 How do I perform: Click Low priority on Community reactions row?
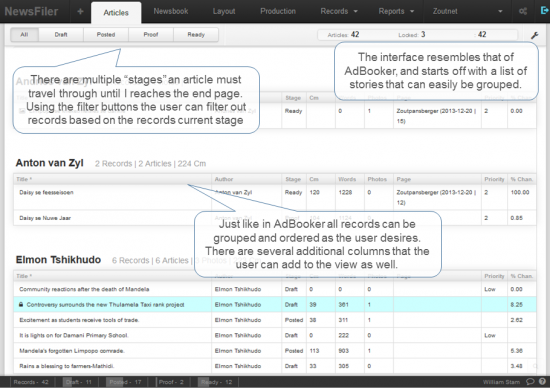(x=490, y=289)
